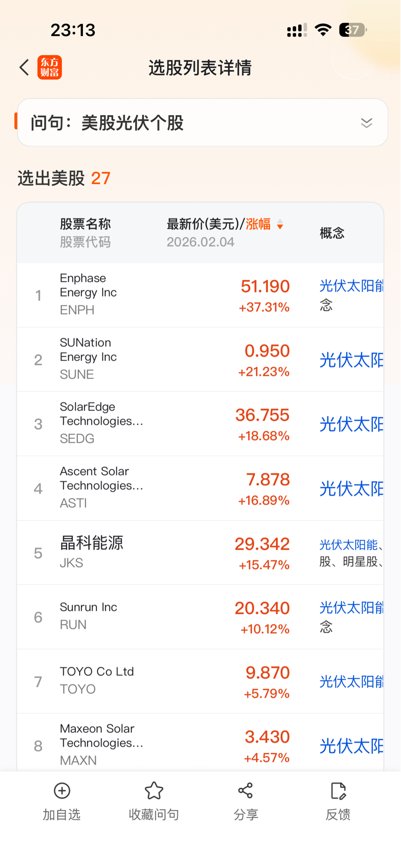The width and height of the screenshot is (401, 868).
Task: Tap the battery status icon
Action: tap(353, 30)
